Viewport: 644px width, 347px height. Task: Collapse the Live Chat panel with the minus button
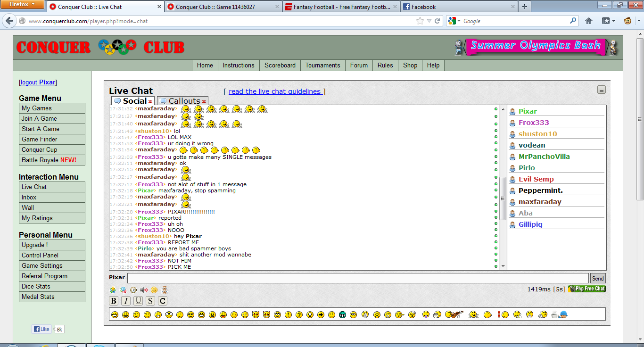pos(602,90)
